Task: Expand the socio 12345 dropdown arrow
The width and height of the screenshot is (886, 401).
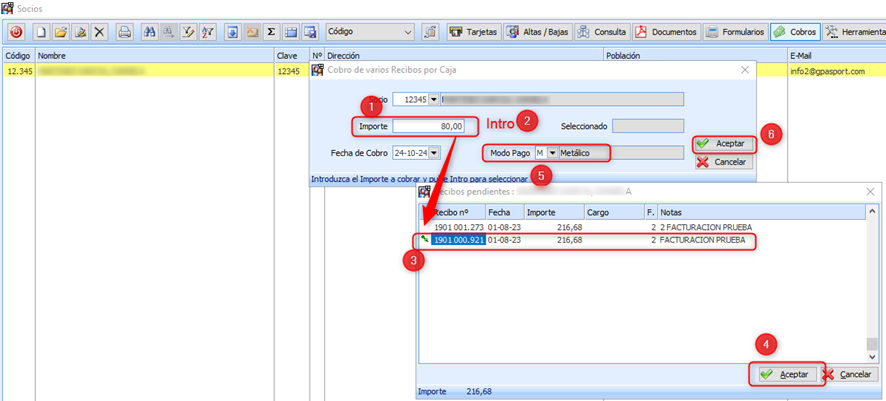Action: coord(434,99)
